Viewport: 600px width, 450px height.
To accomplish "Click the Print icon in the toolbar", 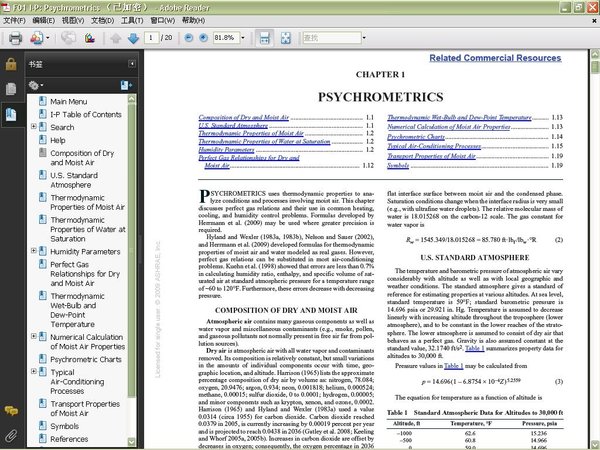I will 14,37.
